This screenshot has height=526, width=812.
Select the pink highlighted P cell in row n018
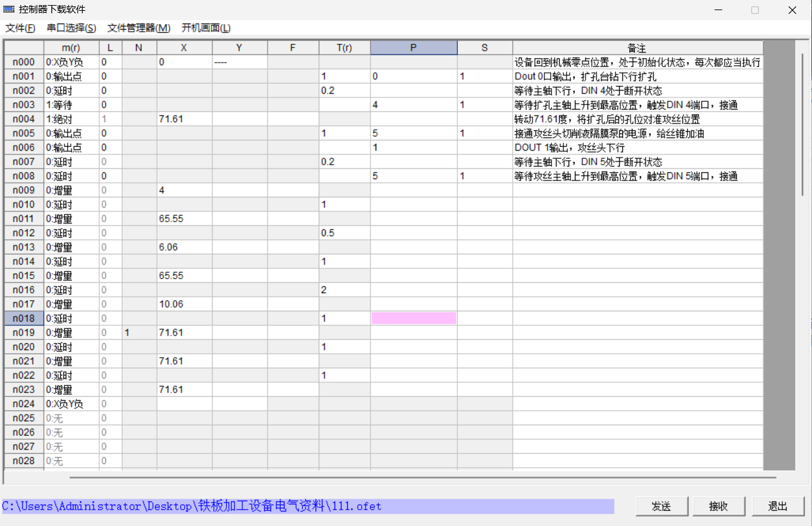pyautogui.click(x=414, y=318)
